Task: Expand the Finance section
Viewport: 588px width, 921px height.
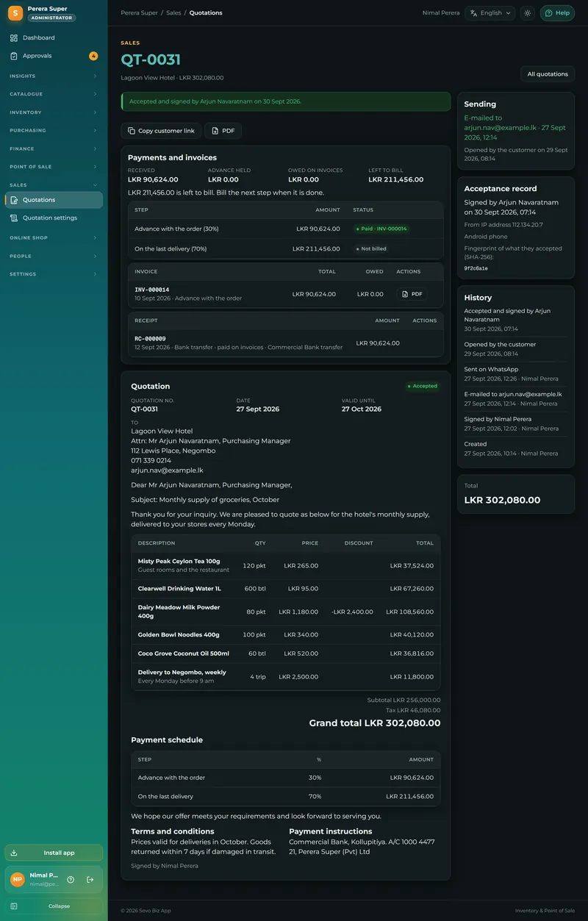Action: point(54,148)
